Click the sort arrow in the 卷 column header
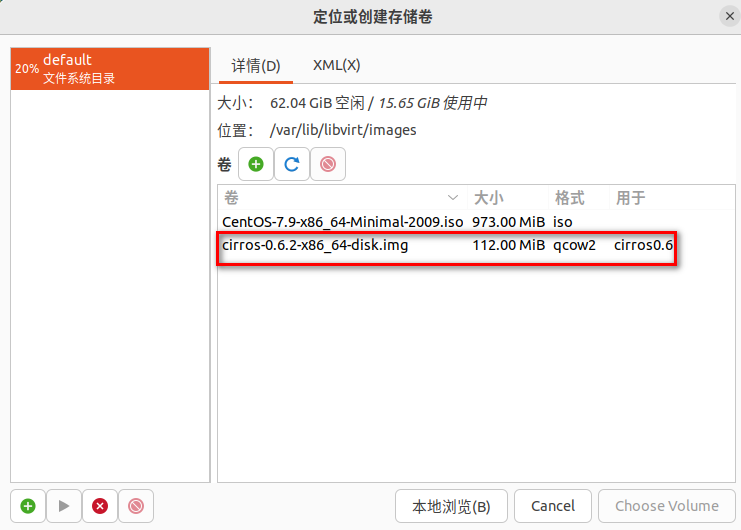Viewport: 741px width, 530px height. click(x=453, y=198)
